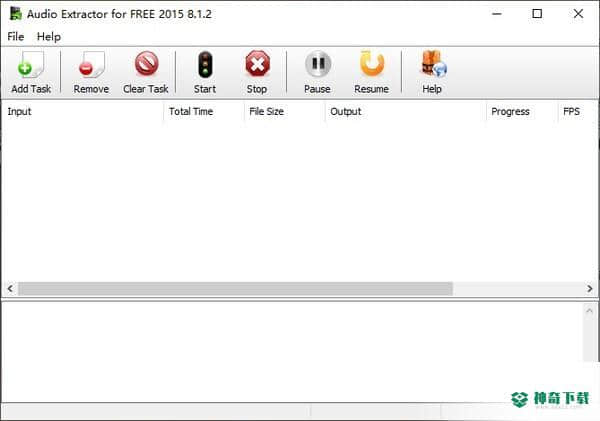600x421 pixels.
Task: Click the orange Resume icon
Action: pos(372,64)
